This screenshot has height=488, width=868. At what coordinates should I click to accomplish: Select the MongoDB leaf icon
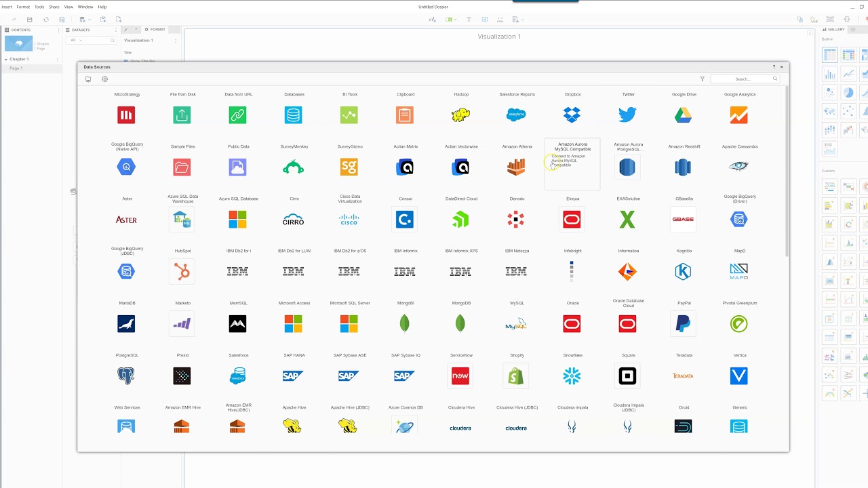click(460, 324)
